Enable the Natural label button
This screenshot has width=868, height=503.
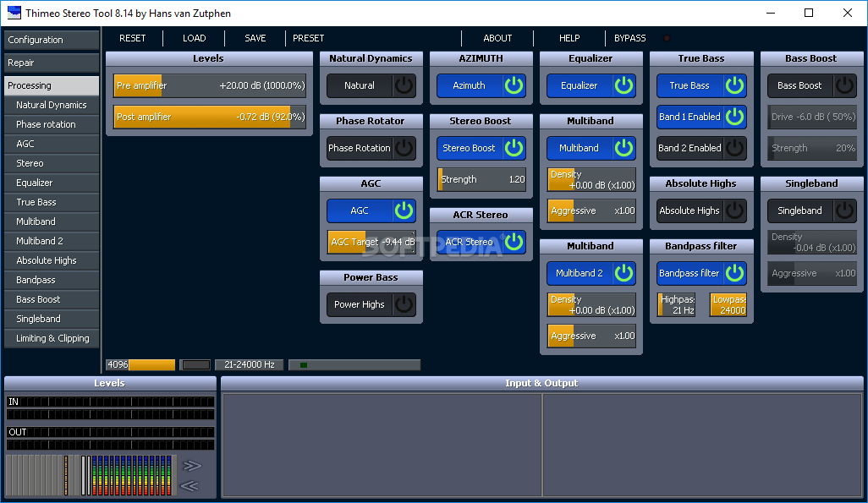point(360,85)
